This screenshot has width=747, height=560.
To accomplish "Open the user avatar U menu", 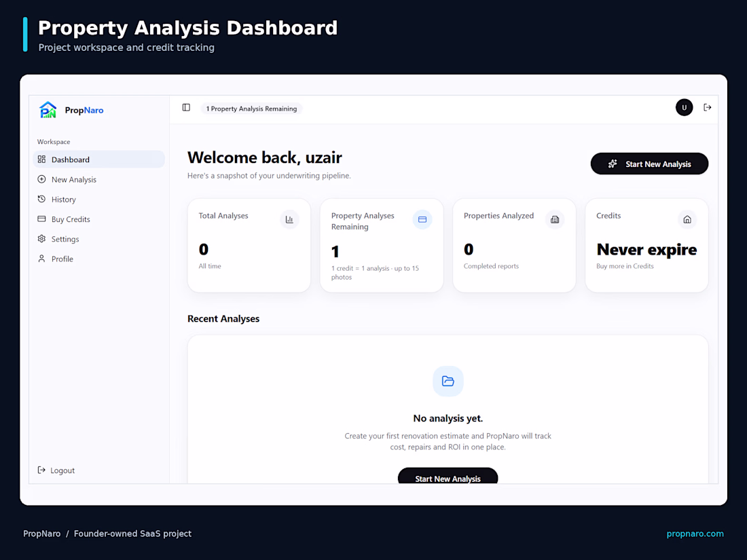I will tap(684, 107).
